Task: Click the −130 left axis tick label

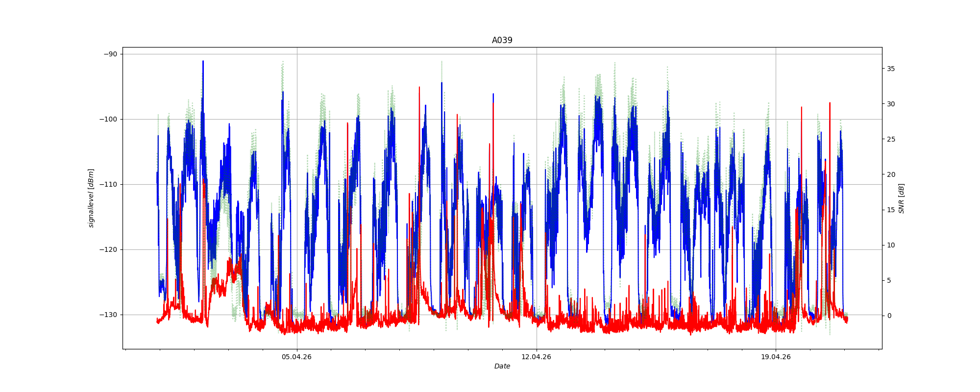Action: tap(108, 315)
